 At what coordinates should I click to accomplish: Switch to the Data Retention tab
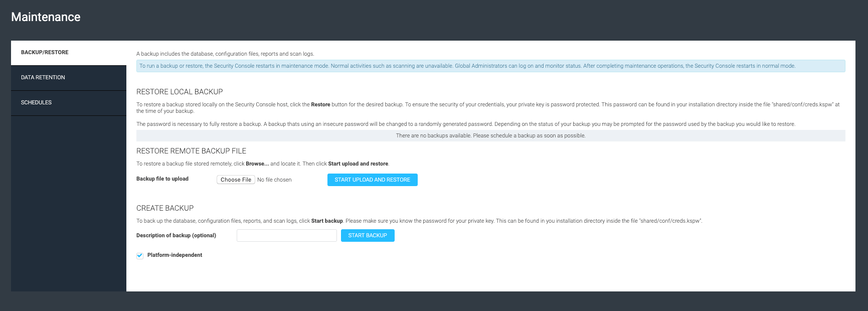click(x=69, y=78)
